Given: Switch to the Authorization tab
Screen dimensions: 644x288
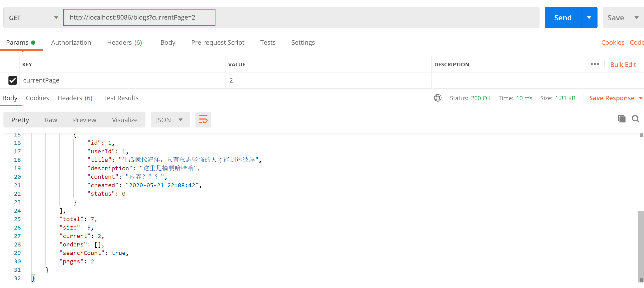Looking at the screenshot, I should click(x=71, y=42).
